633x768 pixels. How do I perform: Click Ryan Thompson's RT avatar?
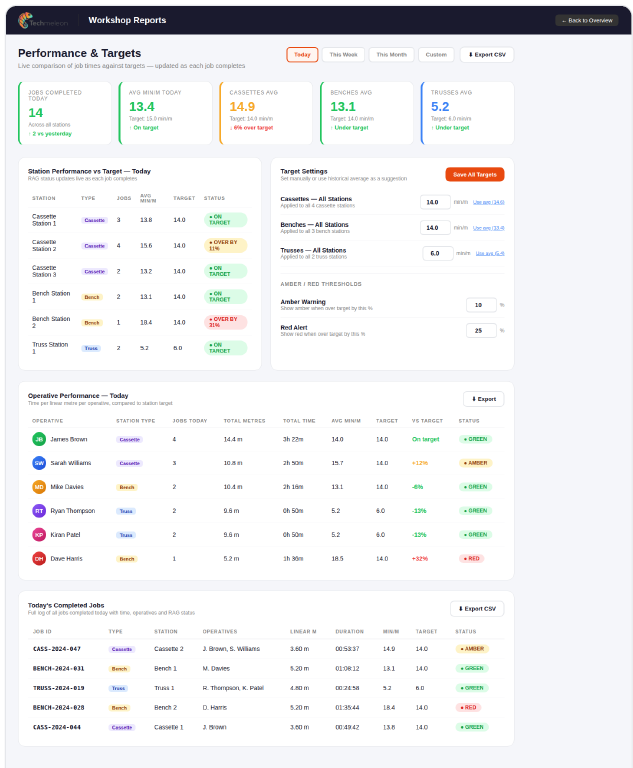point(39,511)
